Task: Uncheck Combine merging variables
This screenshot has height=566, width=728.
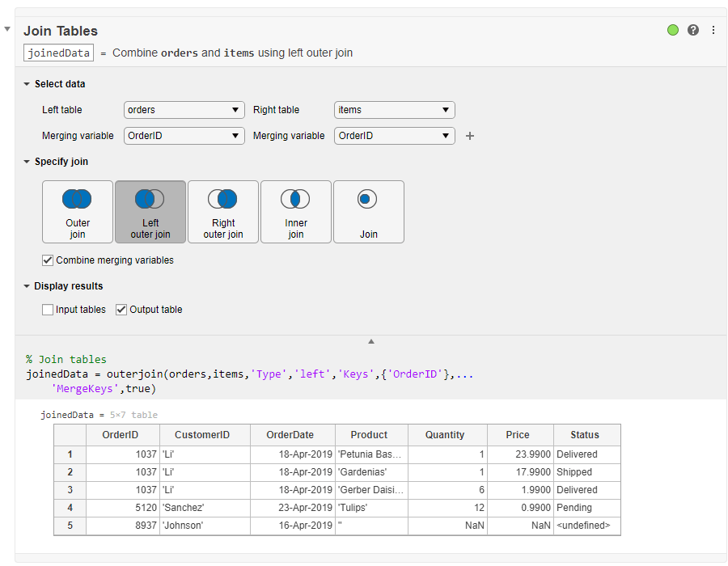Action: click(48, 260)
